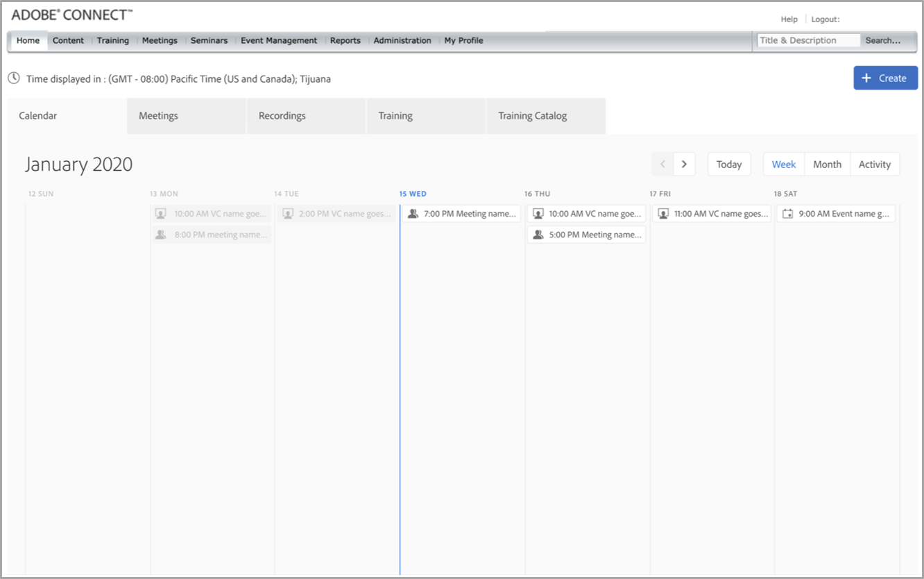
Task: Click the clock icon beside time zone
Action: click(14, 78)
